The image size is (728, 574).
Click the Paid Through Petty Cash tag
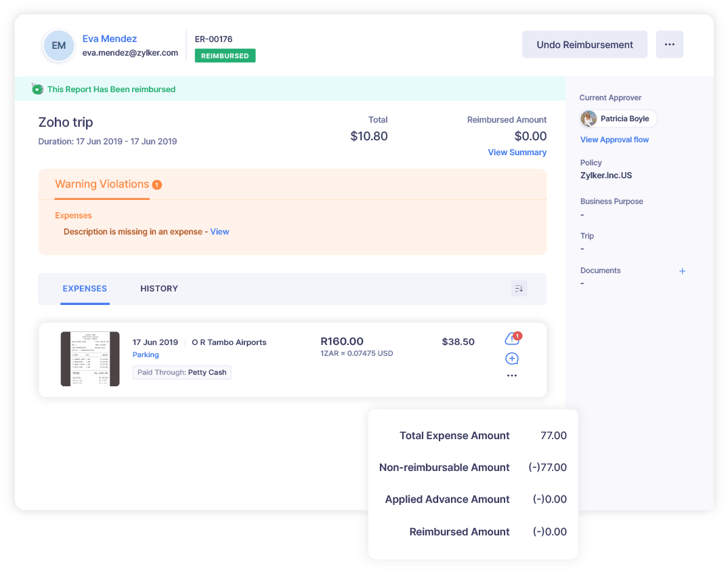tap(181, 372)
